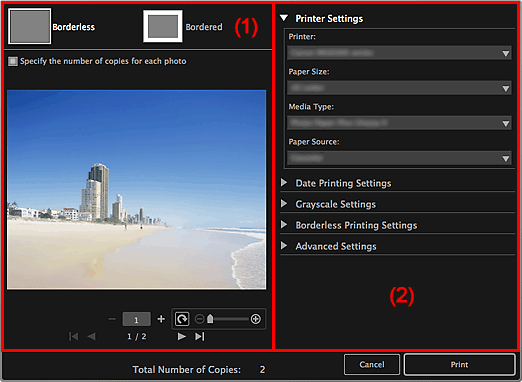Open the Paper Source dropdown
Screen dimensions: 522x382
(399, 158)
